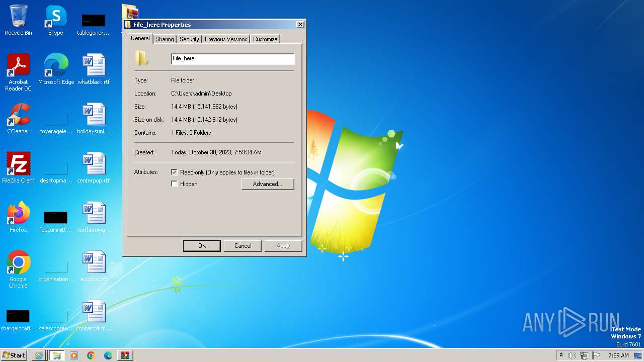
Task: Click Internet Explorer in the taskbar
Action: (39, 355)
